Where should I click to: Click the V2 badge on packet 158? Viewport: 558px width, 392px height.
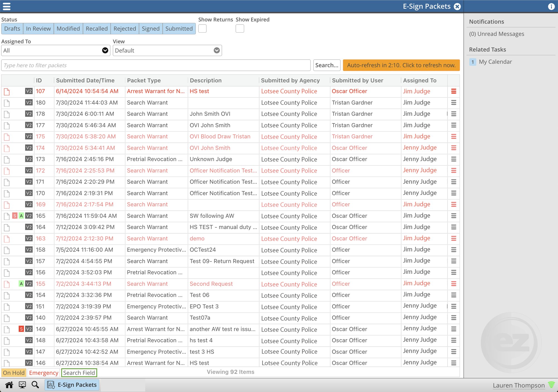pos(29,250)
